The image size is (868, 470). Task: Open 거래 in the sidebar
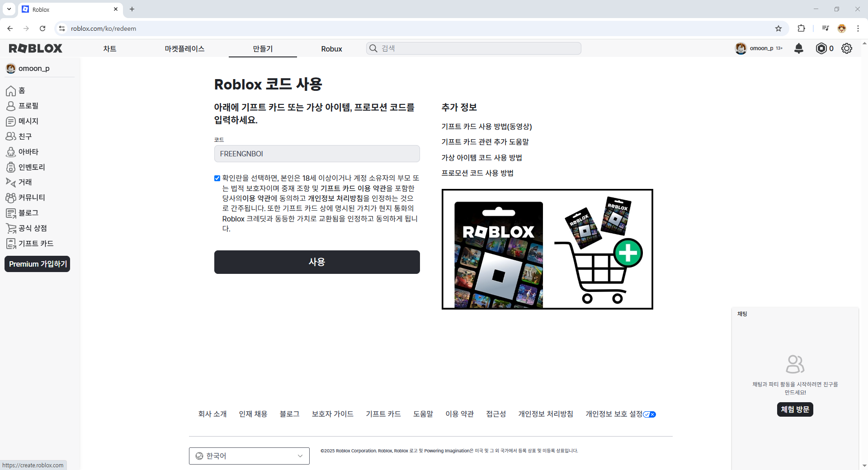pyautogui.click(x=19, y=182)
